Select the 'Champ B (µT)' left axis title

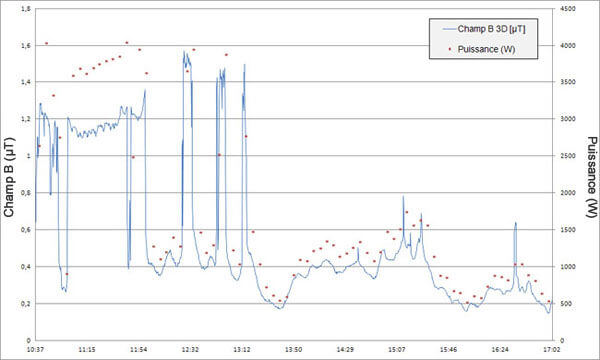9,177
